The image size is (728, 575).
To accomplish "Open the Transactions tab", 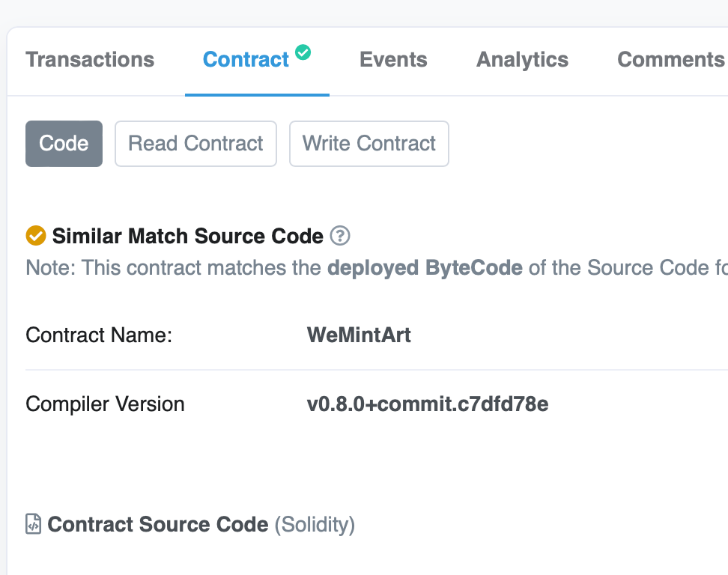I will pyautogui.click(x=90, y=60).
